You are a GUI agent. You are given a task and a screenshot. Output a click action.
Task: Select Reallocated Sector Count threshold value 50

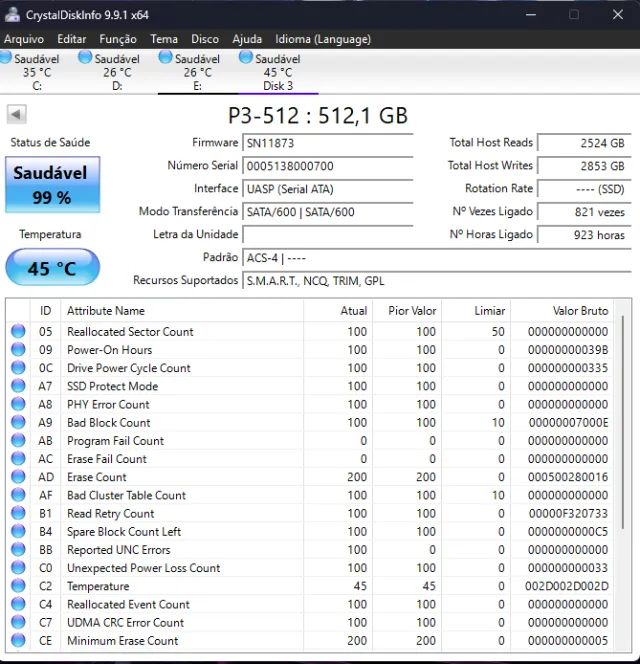click(x=498, y=332)
